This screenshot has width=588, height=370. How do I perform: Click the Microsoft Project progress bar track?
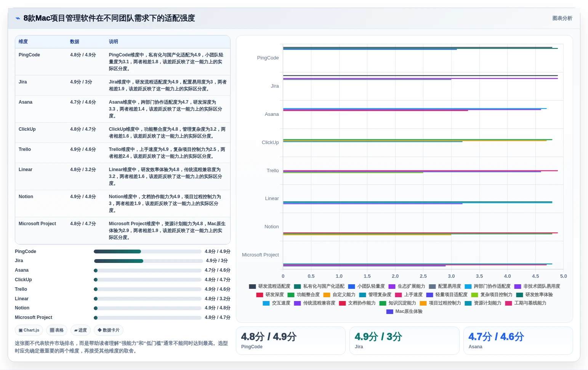point(147,317)
